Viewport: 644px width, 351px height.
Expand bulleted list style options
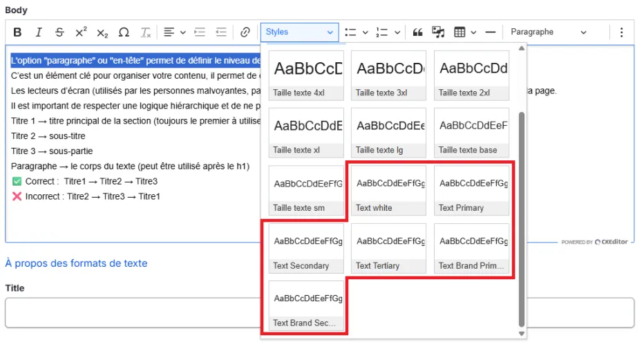pyautogui.click(x=365, y=32)
